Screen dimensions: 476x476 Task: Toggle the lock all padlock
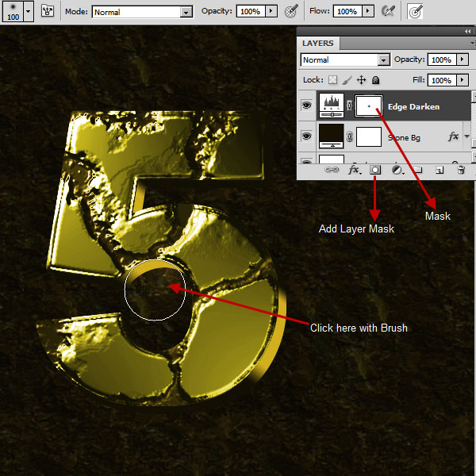[x=375, y=80]
